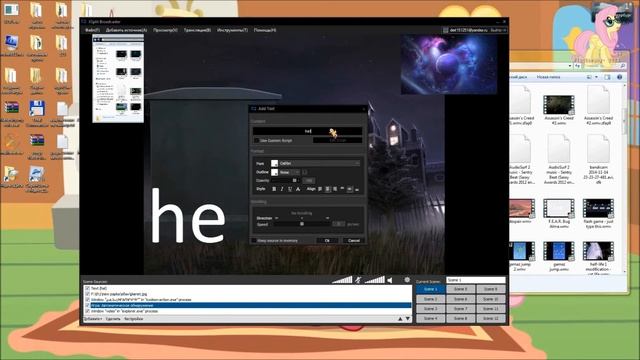Set vertical align to bottom
The image size is (640, 360).
[x=357, y=189]
